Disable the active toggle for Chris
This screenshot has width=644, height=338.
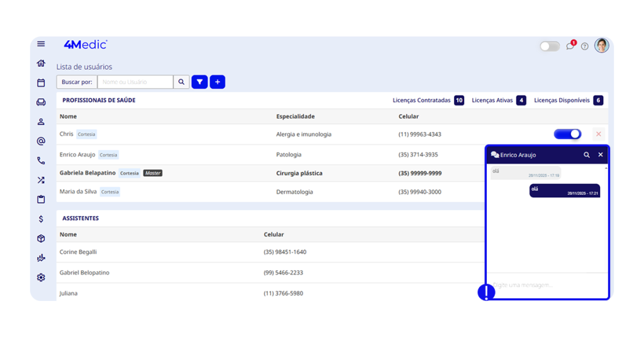click(567, 134)
